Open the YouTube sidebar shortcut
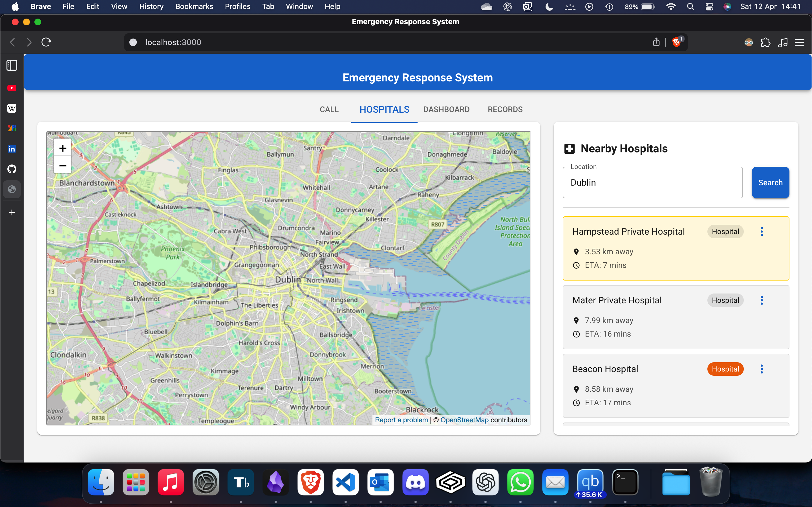The width and height of the screenshot is (812, 507). pos(12,88)
